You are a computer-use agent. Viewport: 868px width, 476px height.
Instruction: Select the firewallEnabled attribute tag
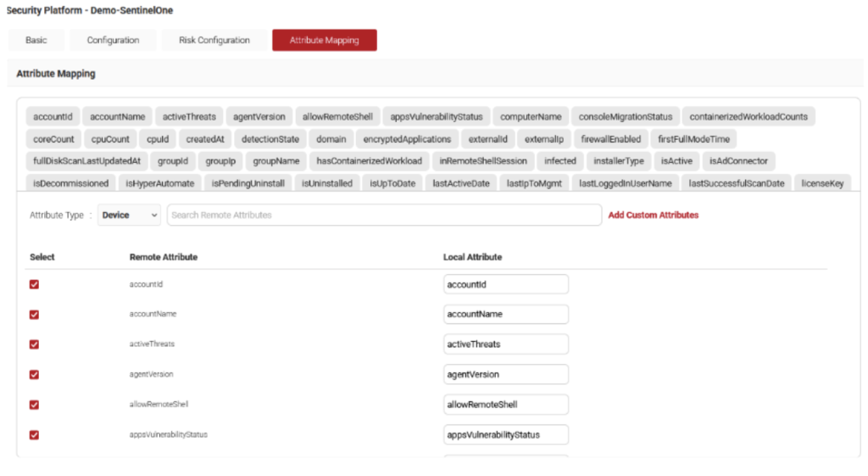(611, 139)
